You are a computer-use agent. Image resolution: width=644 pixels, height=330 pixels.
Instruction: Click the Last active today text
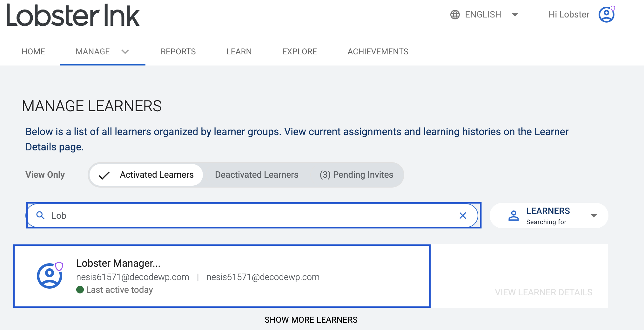[x=119, y=290]
